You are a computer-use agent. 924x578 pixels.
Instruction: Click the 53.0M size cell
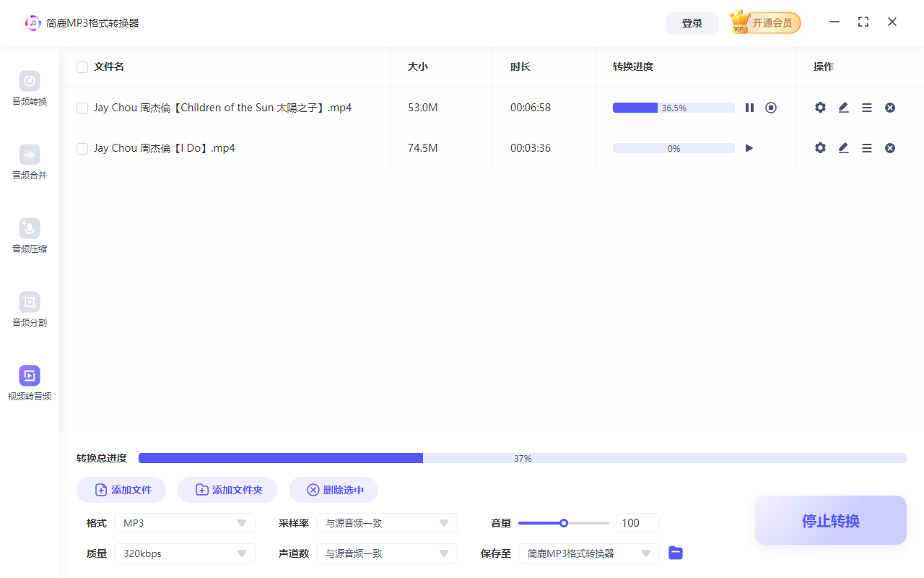(x=423, y=108)
